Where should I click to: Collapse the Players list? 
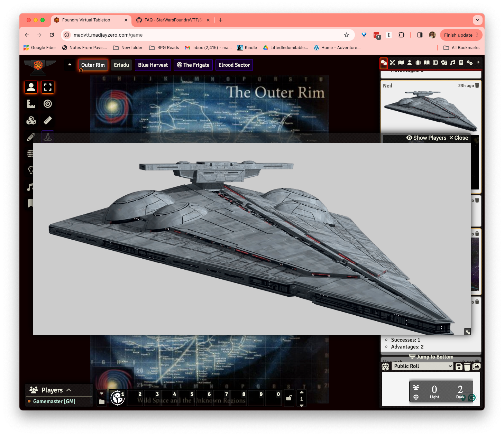point(69,390)
